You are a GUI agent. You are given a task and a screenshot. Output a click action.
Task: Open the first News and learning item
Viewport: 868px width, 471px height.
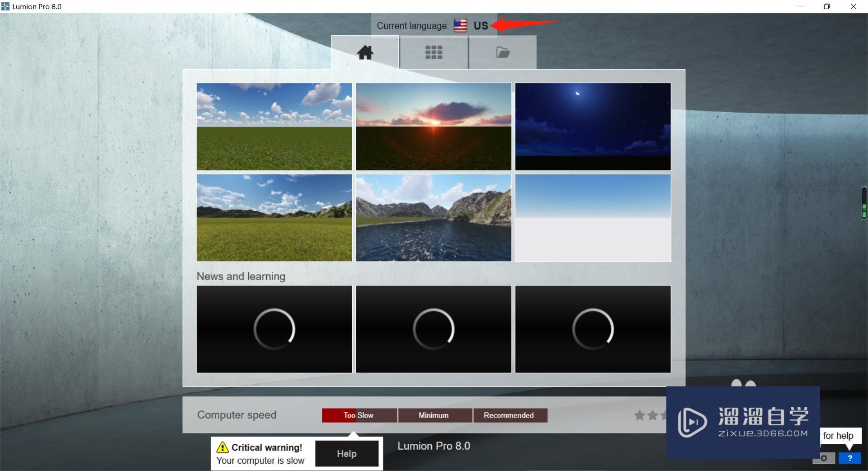(274, 329)
